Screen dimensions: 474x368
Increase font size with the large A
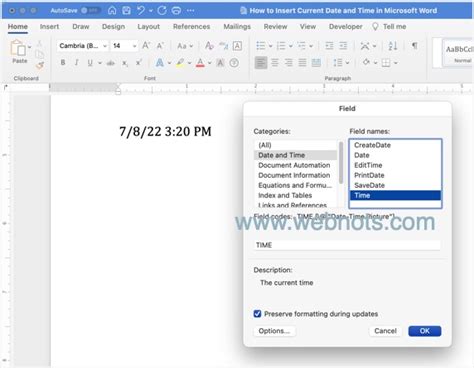[x=146, y=46]
